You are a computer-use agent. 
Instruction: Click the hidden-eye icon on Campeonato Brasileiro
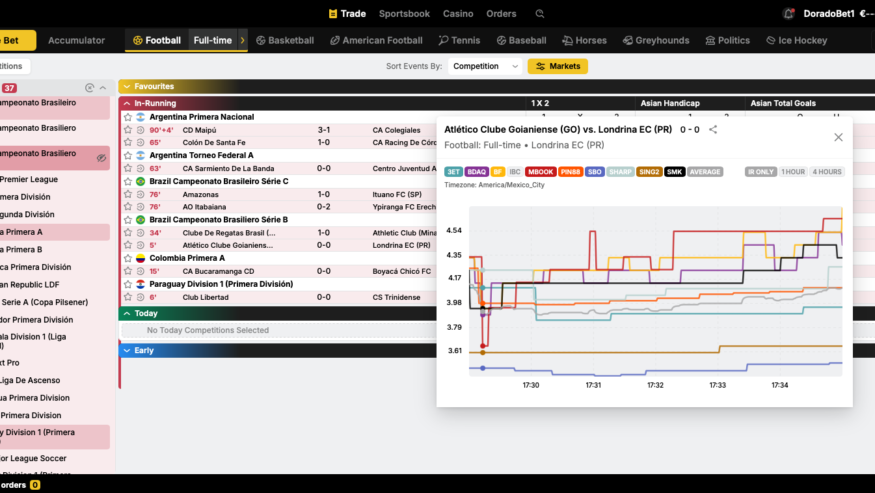[101, 158]
